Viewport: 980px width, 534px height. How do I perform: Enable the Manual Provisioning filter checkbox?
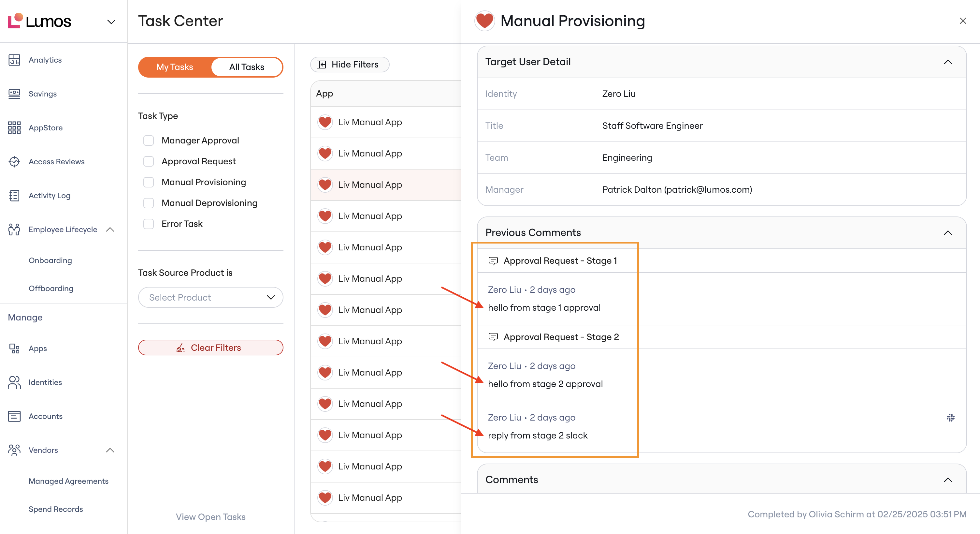click(x=148, y=182)
